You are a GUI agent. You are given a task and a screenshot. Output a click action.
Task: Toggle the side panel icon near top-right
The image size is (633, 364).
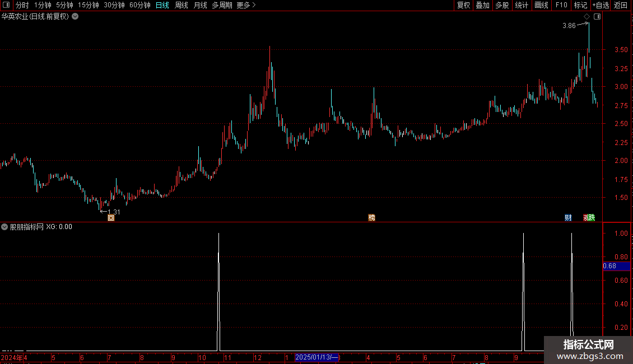597,17
